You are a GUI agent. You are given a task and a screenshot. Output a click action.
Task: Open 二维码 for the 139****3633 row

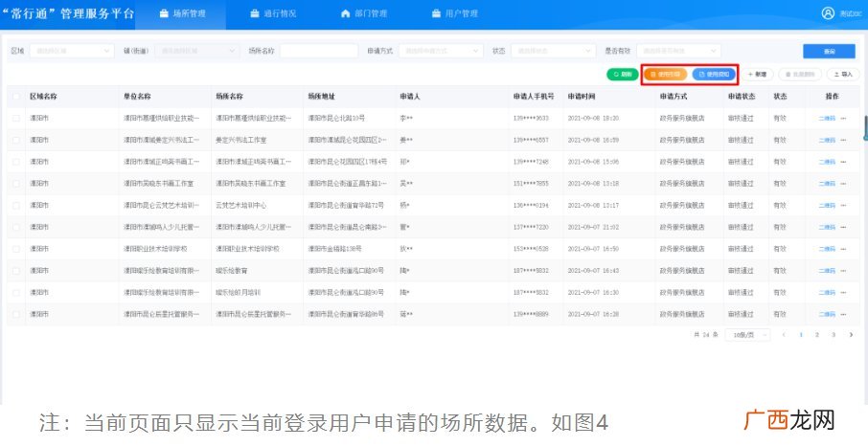pos(827,118)
